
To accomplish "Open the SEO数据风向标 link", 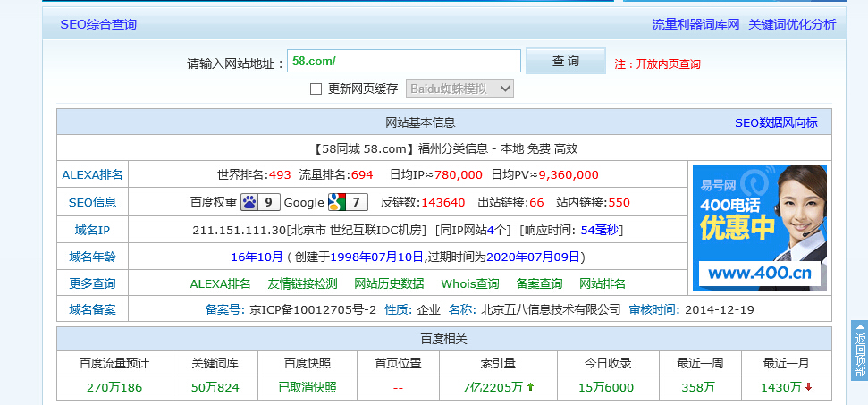I will click(x=776, y=122).
